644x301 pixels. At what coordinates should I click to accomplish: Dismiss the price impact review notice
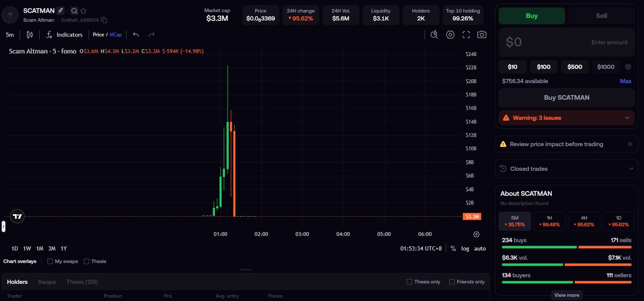point(630,144)
